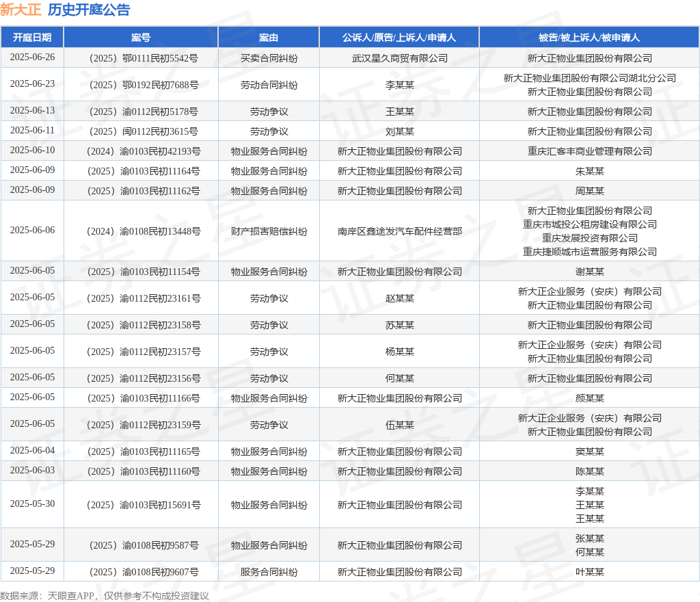Image resolution: width=700 pixels, height=602 pixels.
Task: Click date cell 2025-06-26
Action: coord(32,57)
